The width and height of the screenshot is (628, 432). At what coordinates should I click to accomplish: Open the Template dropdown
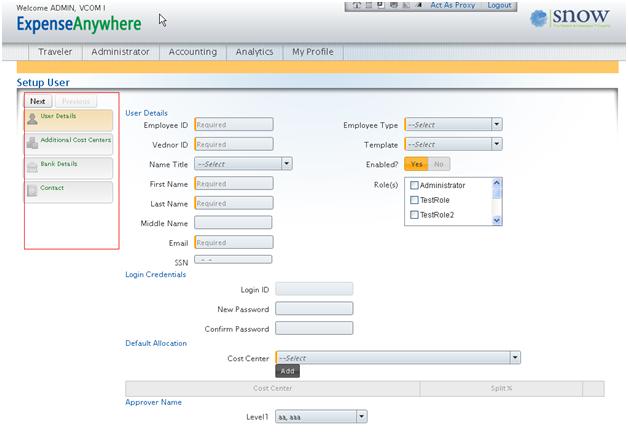click(453, 144)
